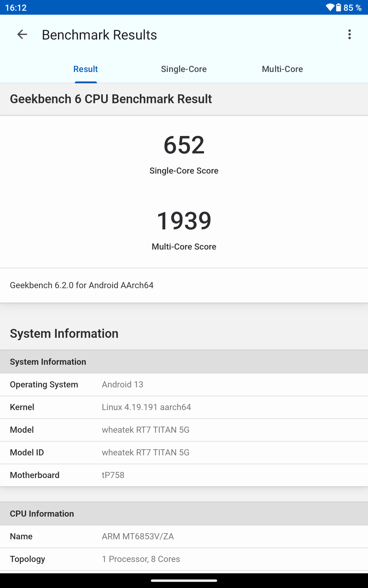Tap the Geekbench 6.2.0 version text
This screenshot has height=588, width=368.
[82, 285]
